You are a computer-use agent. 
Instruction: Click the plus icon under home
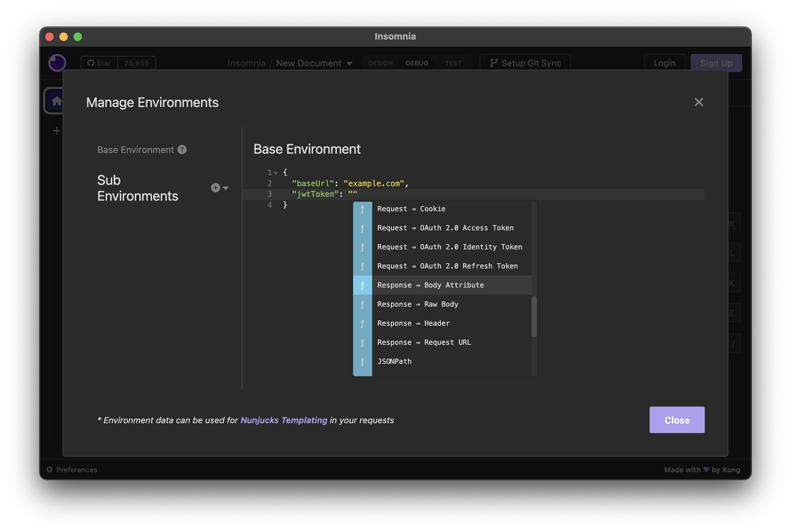pyautogui.click(x=57, y=131)
